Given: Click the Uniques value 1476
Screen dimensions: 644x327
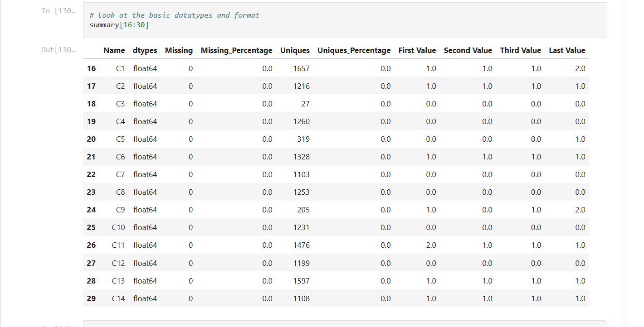Looking at the screenshot, I should pyautogui.click(x=302, y=245).
